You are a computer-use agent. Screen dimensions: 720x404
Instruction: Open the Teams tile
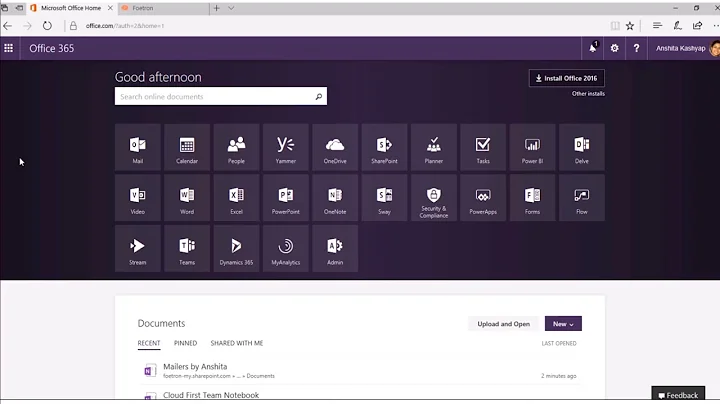point(187,248)
